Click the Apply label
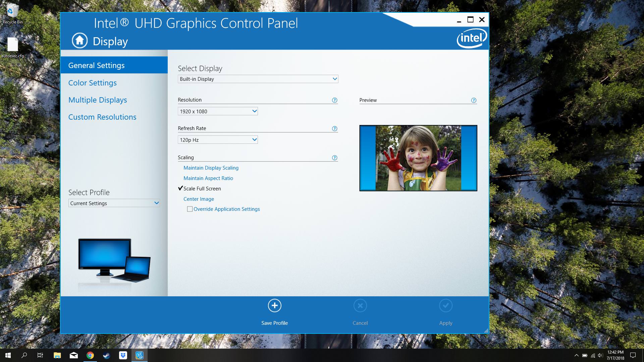Screen dimensions: 644x362 pos(446,323)
